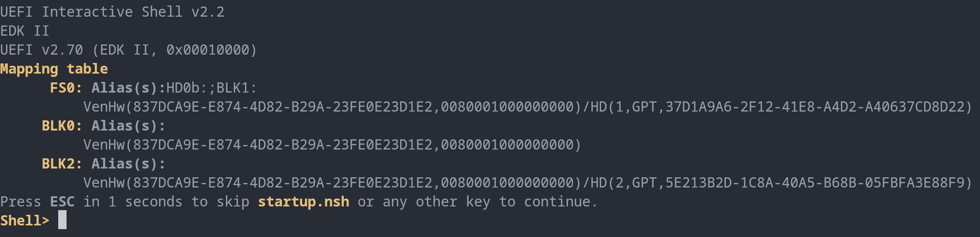Select the Mapping table heading
The height and width of the screenshot is (237, 980).
point(54,69)
